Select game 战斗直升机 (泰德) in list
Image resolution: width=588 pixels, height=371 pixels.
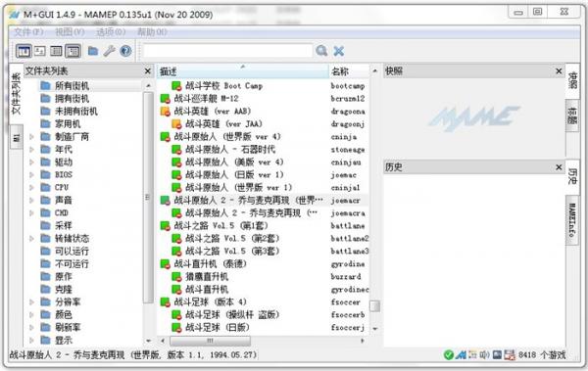click(210, 264)
